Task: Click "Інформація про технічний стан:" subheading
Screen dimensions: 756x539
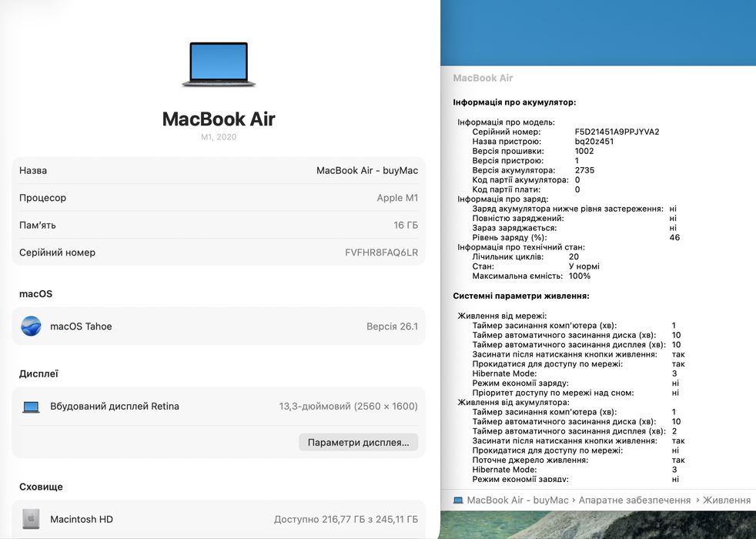Action: click(521, 247)
